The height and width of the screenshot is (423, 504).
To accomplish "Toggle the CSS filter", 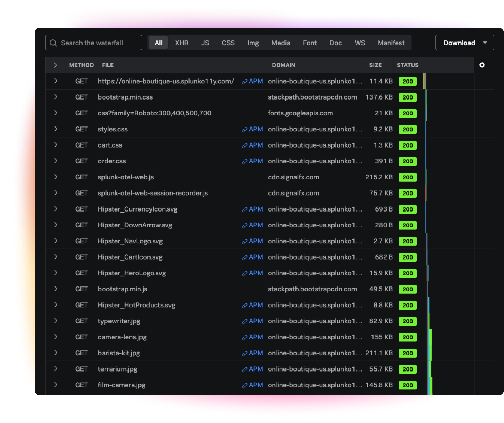I will point(228,43).
